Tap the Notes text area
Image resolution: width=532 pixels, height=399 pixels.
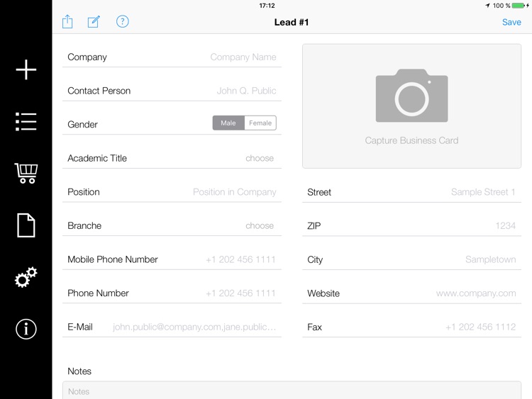pos(292,390)
